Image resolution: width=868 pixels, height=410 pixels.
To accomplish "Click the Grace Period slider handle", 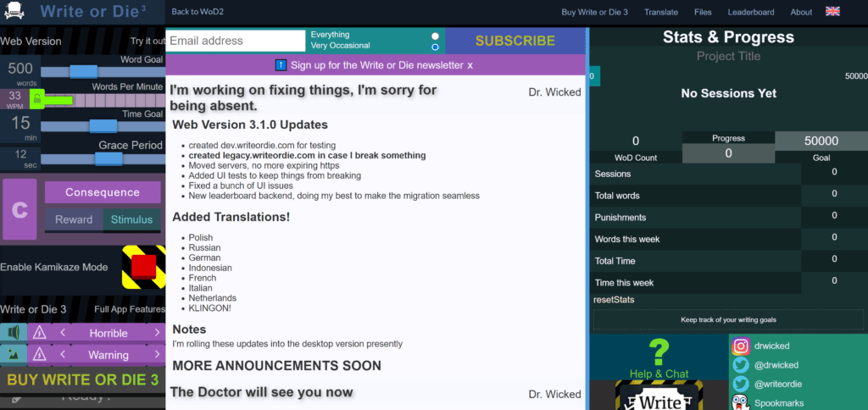I will [108, 158].
